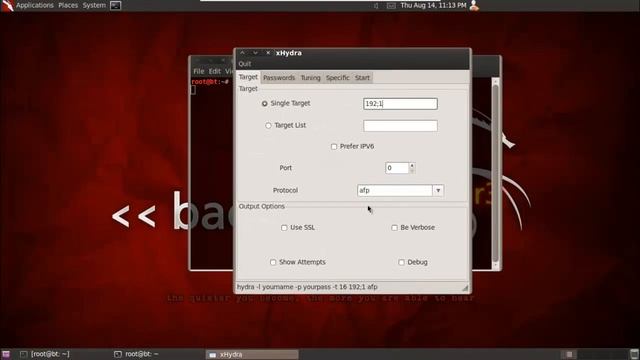
Task: Open the System menu
Action: click(94, 5)
